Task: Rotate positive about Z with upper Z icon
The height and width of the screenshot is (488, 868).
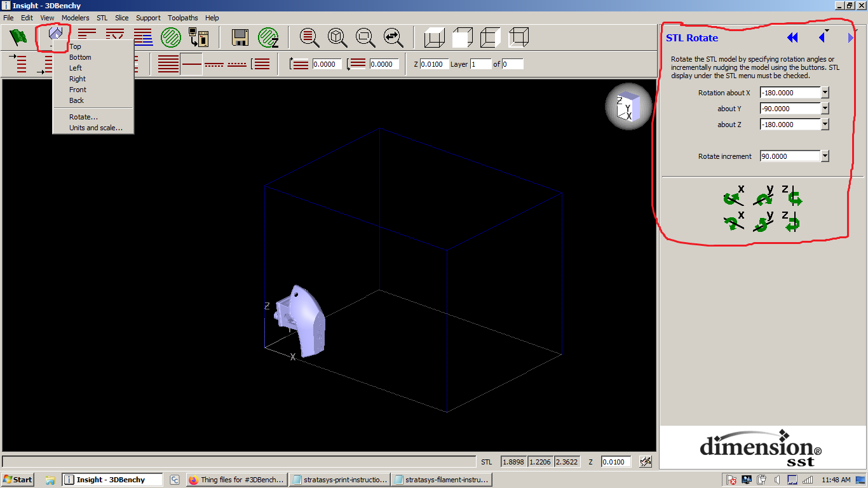Action: (x=792, y=197)
